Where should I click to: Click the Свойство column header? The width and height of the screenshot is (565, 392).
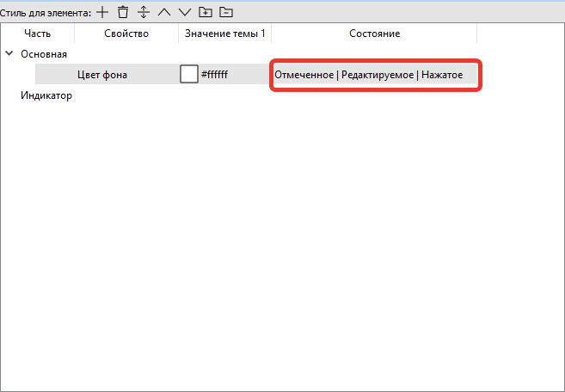(126, 34)
